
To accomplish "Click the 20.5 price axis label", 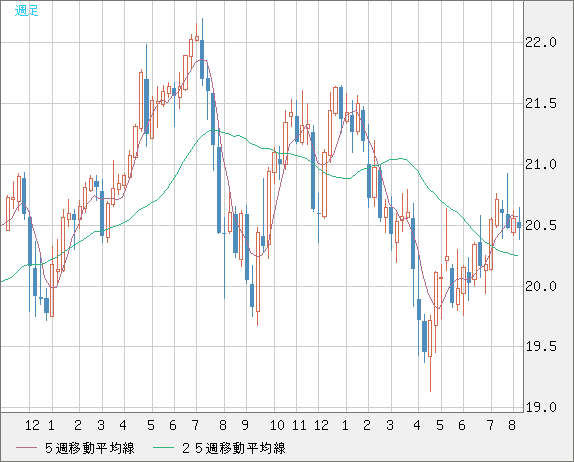I will [x=541, y=226].
